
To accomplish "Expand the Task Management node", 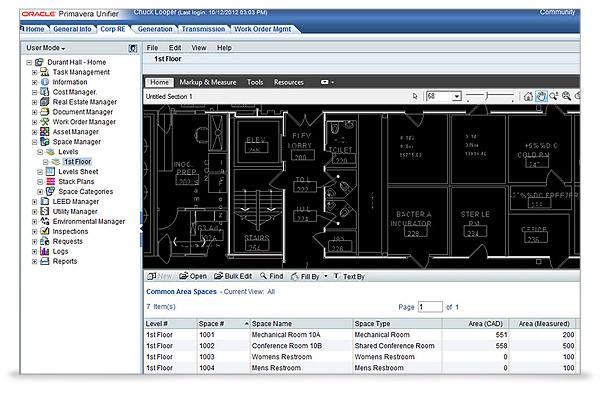I will [34, 72].
